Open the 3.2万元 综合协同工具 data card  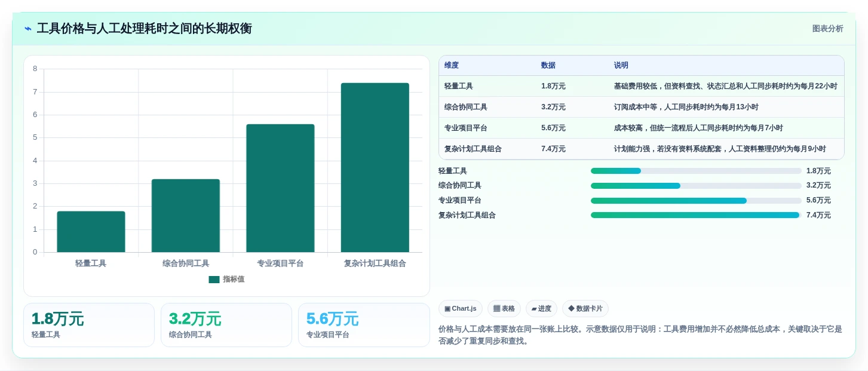pyautogui.click(x=226, y=325)
